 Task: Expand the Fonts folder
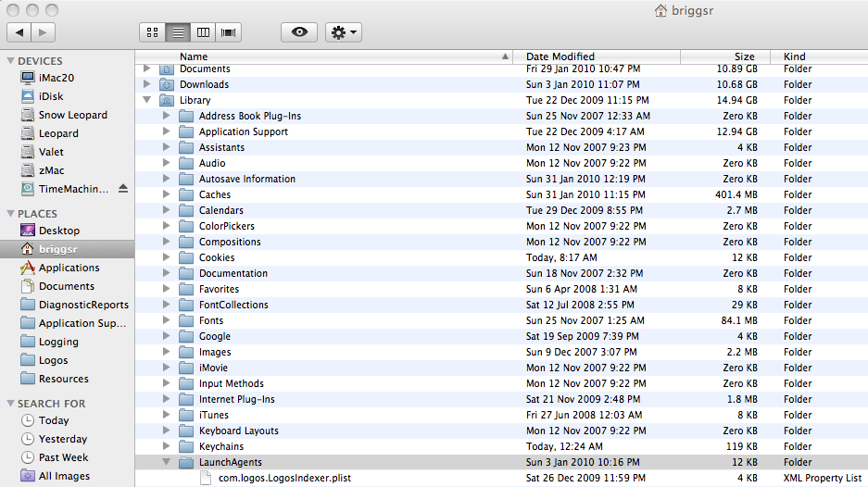coord(166,319)
